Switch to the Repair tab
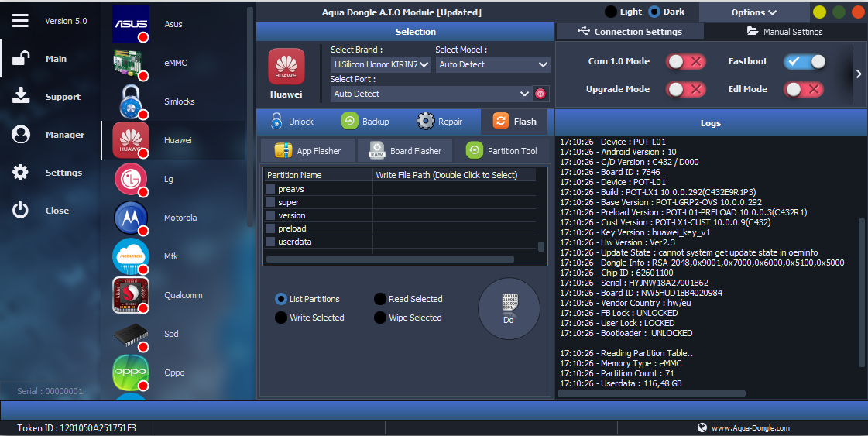This screenshot has width=868, height=436. click(440, 122)
